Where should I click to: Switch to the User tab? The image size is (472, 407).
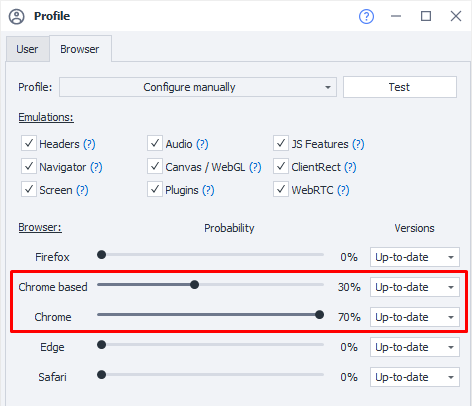pyautogui.click(x=27, y=49)
